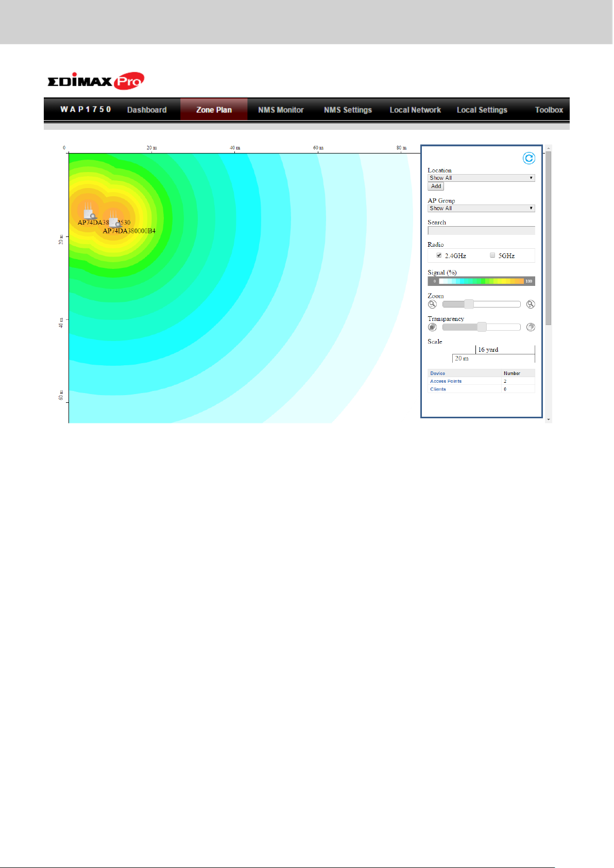Click the Number column header

click(x=511, y=373)
